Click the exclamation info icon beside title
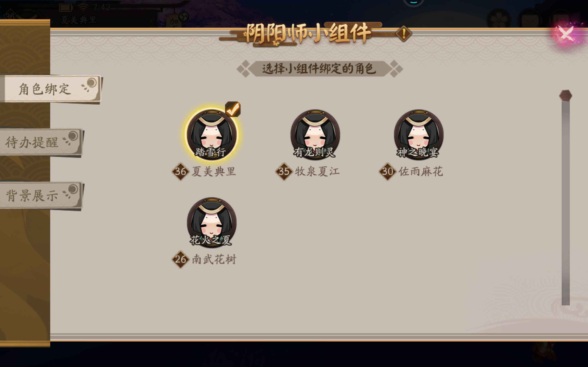 click(404, 33)
